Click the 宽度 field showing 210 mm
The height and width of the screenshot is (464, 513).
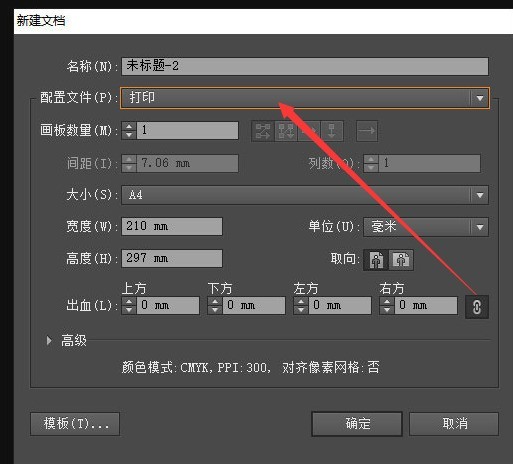[x=172, y=226]
